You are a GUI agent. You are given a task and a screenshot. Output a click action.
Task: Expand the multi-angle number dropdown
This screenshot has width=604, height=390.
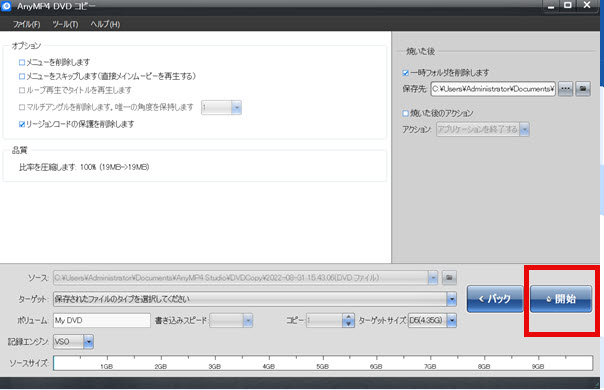pyautogui.click(x=236, y=108)
